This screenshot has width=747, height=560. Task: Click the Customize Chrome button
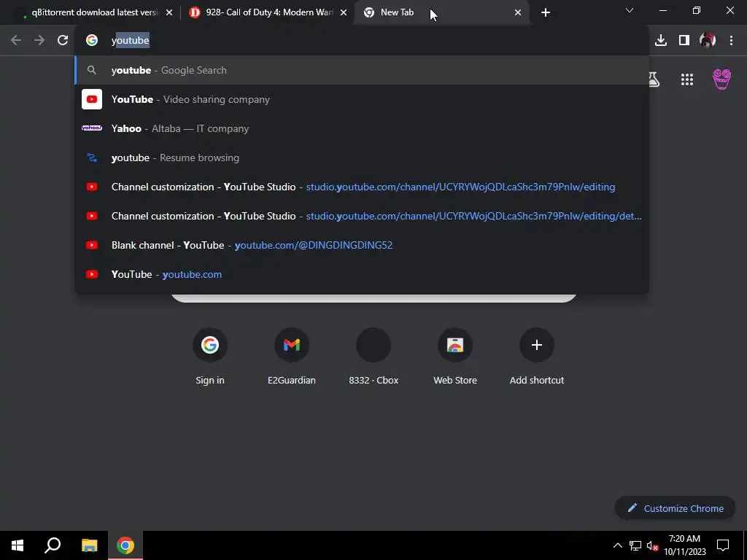pos(675,508)
